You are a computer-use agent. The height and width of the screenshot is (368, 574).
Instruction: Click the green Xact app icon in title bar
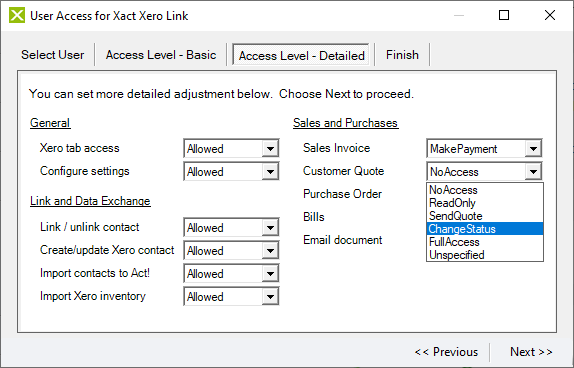pyautogui.click(x=17, y=16)
